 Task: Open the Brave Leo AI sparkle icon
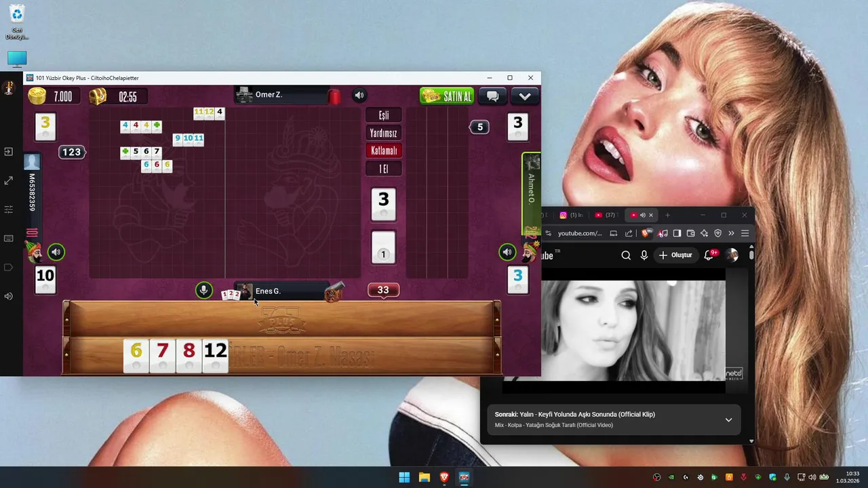[704, 233]
